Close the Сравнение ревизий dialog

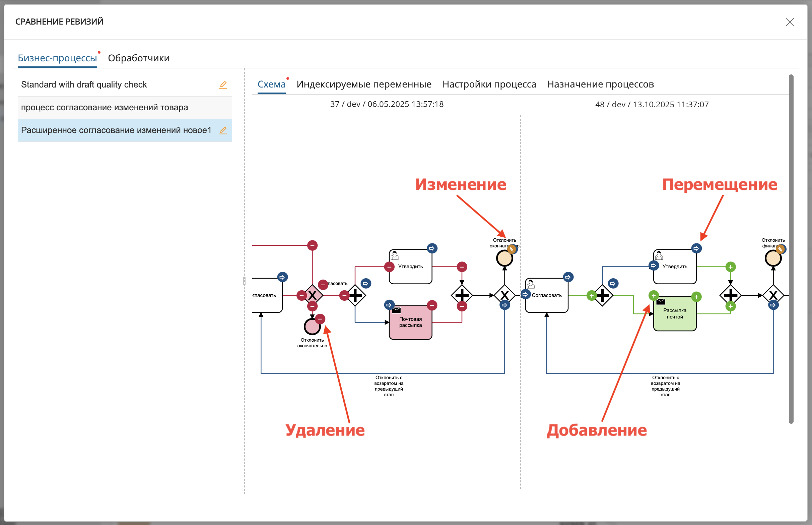tap(790, 22)
